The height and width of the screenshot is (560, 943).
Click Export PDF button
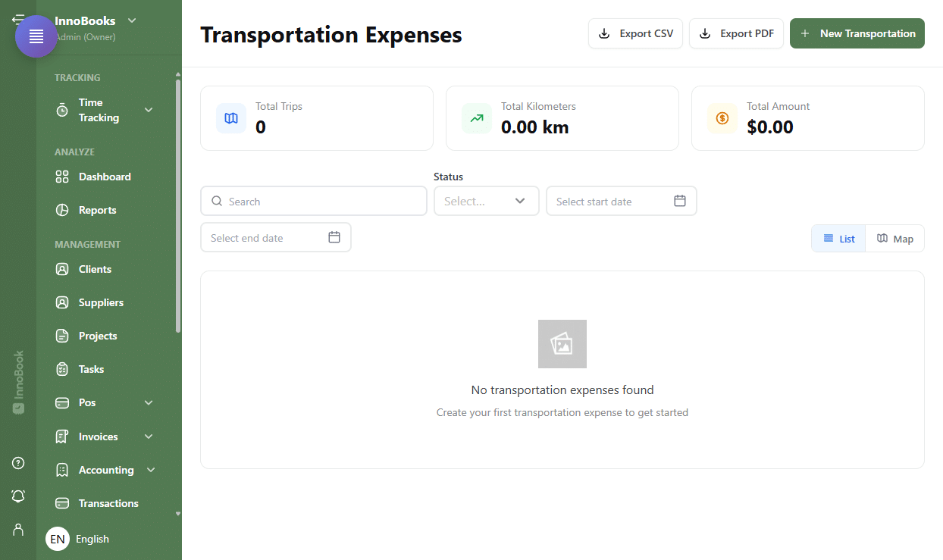point(736,33)
